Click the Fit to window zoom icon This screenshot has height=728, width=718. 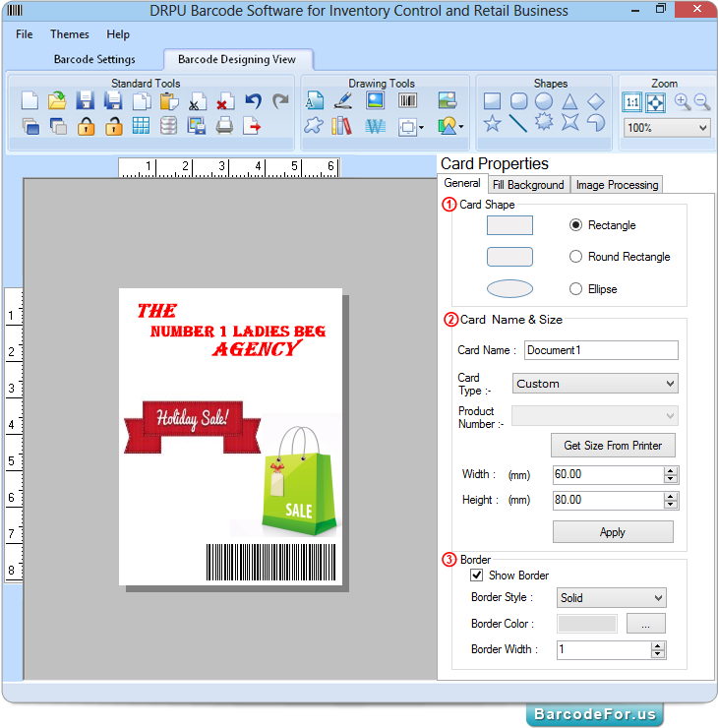point(655,102)
